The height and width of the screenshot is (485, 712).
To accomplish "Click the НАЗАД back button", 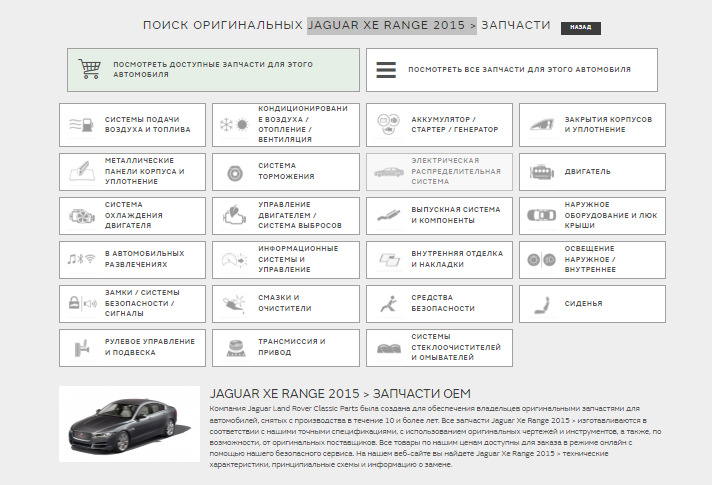I will pos(580,28).
